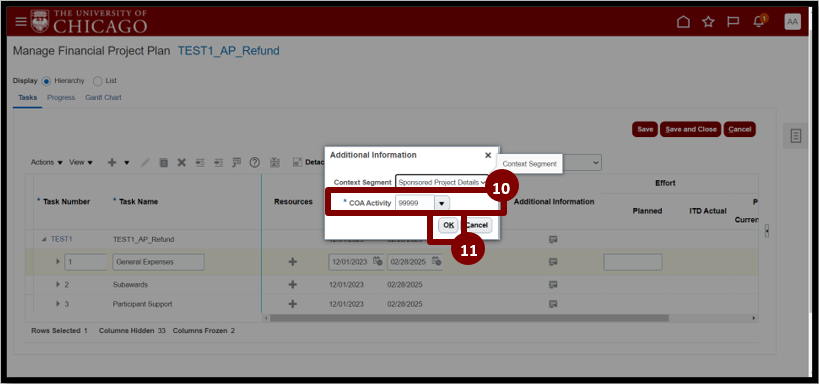Screen dimensions: 819x384
Task: Click the task number 1 input field
Action: 85,262
